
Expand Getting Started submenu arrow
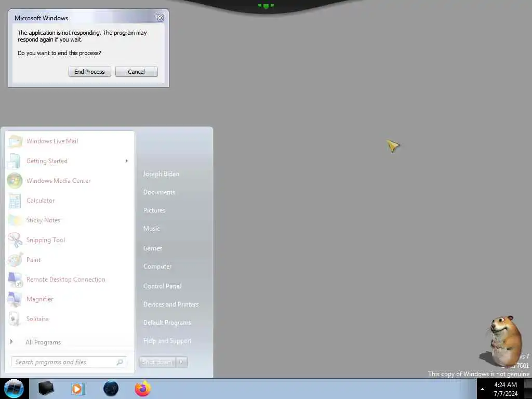click(x=127, y=161)
